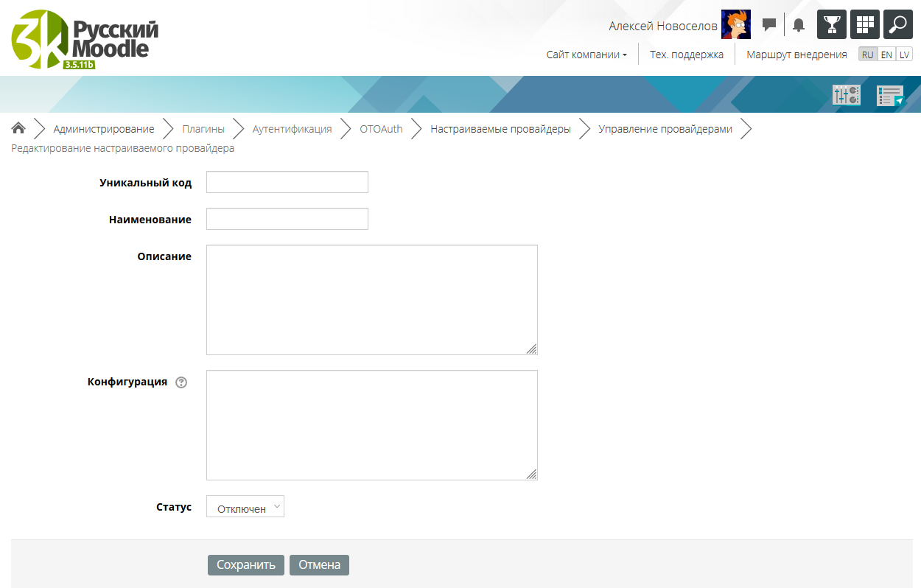Click the magnifier search icon
This screenshot has width=921, height=588.
(898, 24)
